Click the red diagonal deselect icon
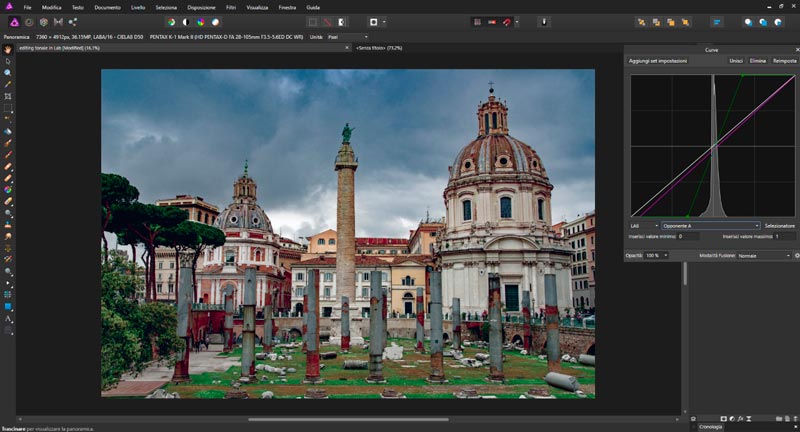This screenshot has height=432, width=800. click(x=327, y=22)
